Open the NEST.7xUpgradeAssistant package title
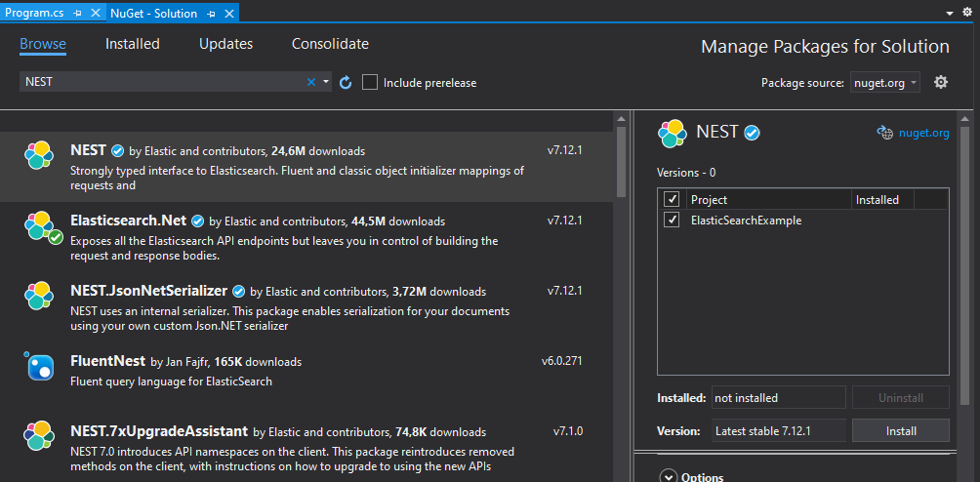The width and height of the screenshot is (980, 482). [159, 431]
